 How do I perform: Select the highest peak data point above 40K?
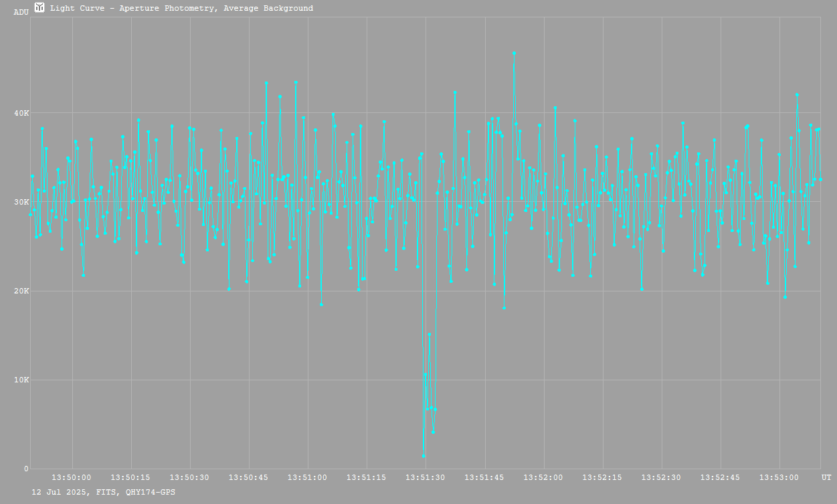(514, 53)
